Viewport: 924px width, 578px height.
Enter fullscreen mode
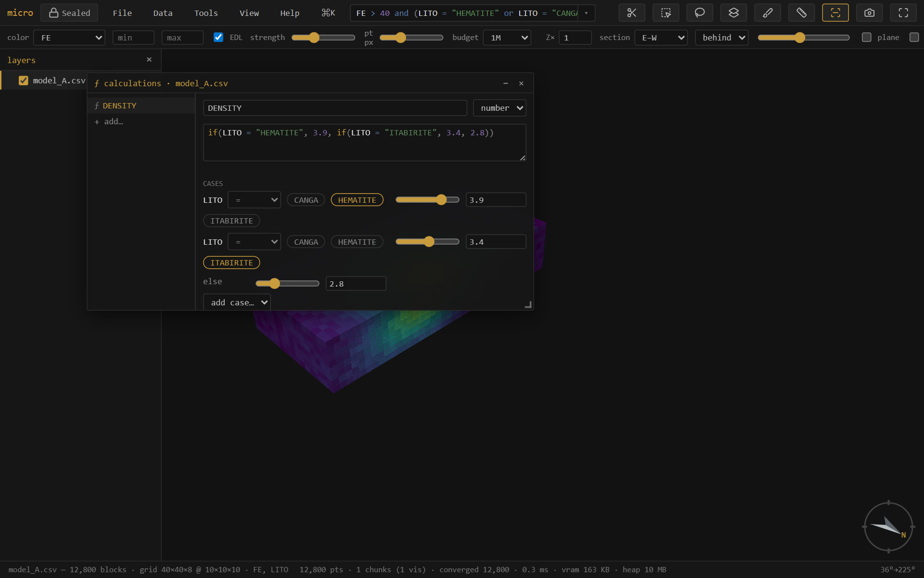point(903,13)
